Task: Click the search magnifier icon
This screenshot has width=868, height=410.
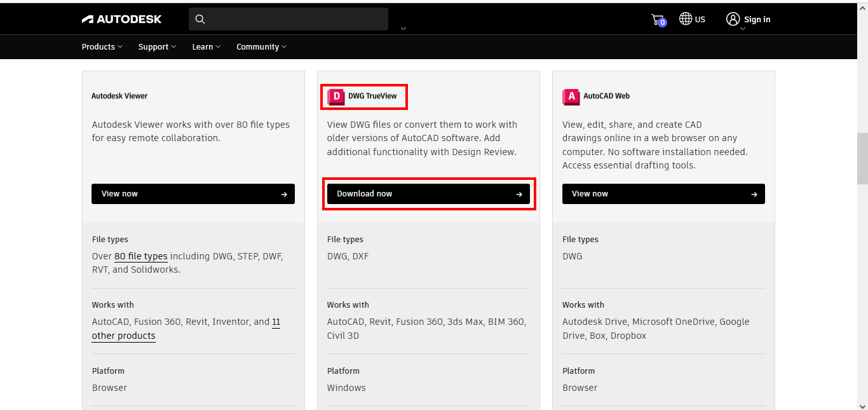Action: pos(200,19)
